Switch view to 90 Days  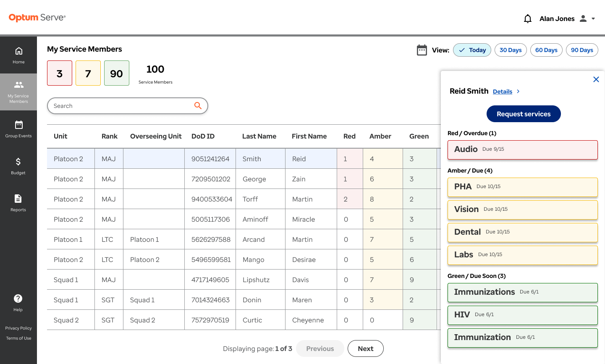582,50
